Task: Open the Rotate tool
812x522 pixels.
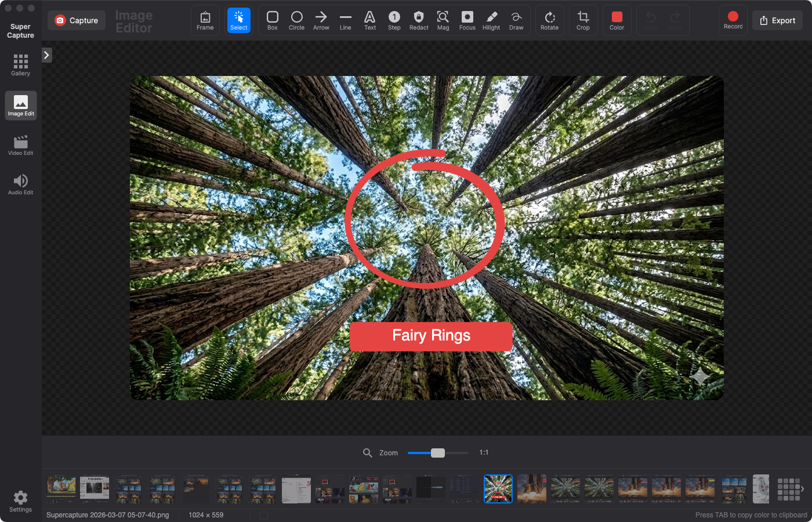Action: coord(549,20)
